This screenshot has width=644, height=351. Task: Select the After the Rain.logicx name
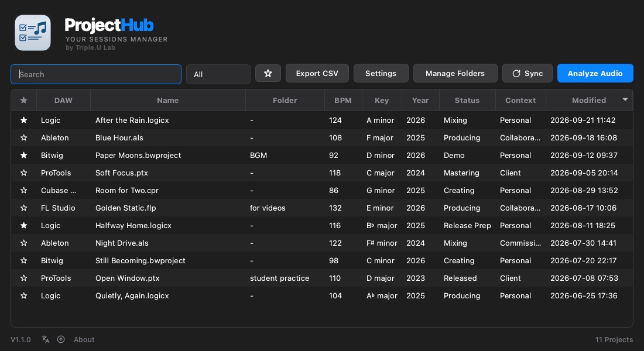132,121
